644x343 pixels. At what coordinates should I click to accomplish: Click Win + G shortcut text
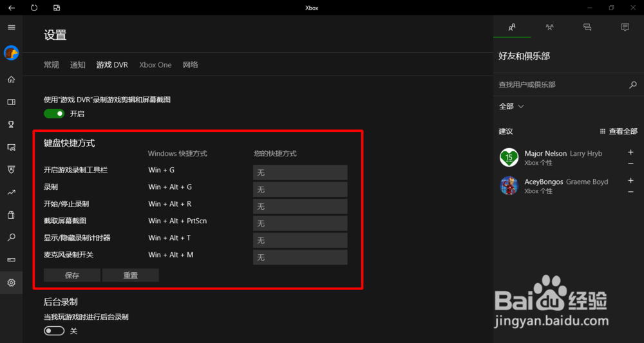(162, 170)
